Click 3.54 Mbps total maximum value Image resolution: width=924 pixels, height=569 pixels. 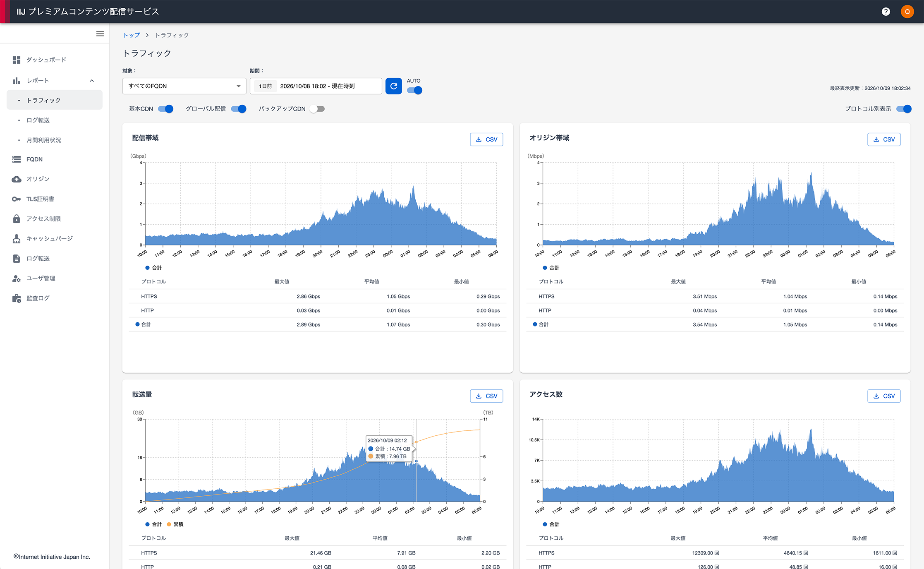(705, 324)
